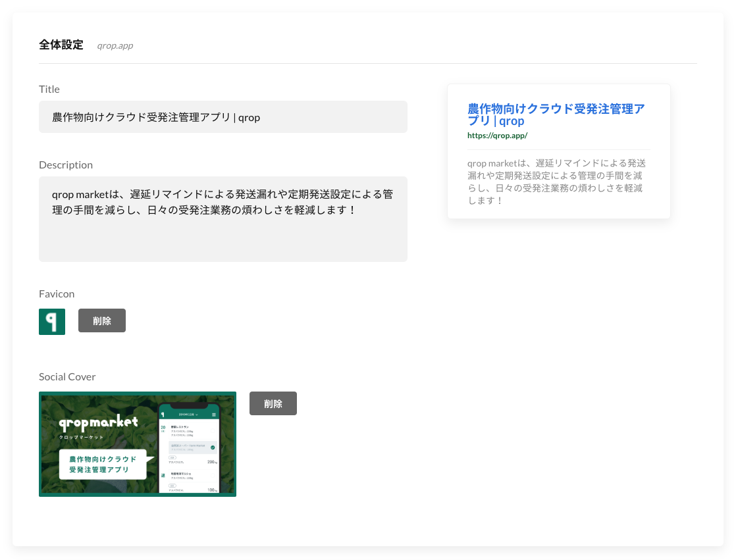Select the preview description text

click(556, 182)
